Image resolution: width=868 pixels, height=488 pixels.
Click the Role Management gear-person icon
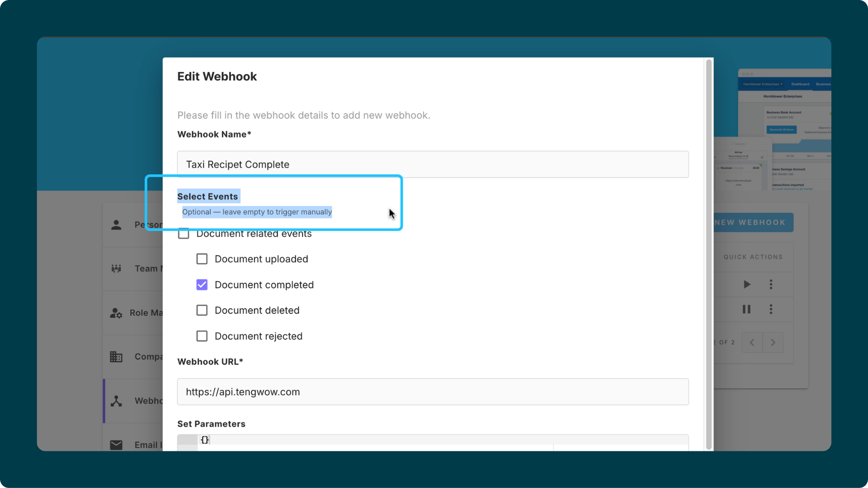pyautogui.click(x=116, y=313)
